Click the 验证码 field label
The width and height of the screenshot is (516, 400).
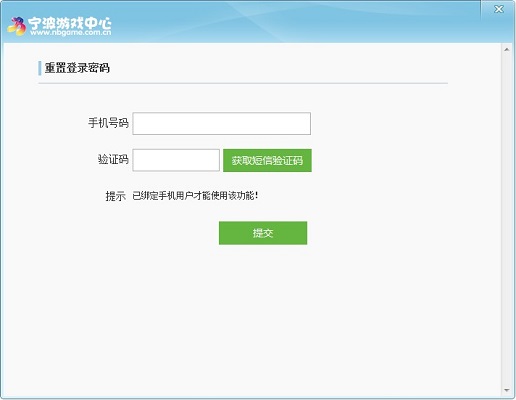(x=113, y=159)
